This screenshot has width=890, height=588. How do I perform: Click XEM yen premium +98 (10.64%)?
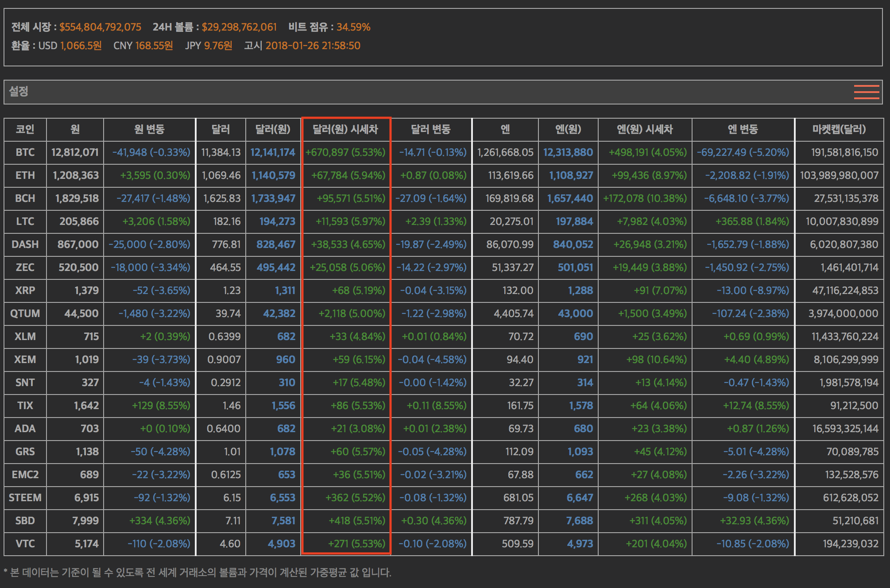point(656,360)
